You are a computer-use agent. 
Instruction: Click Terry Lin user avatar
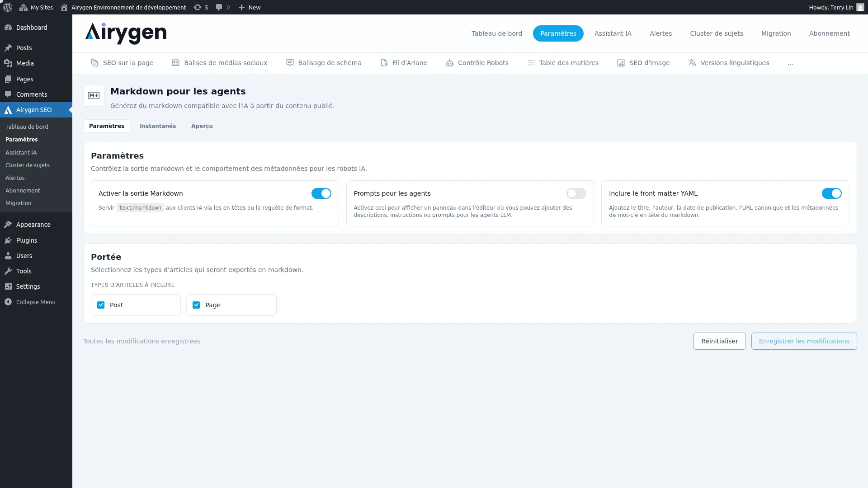coord(860,7)
